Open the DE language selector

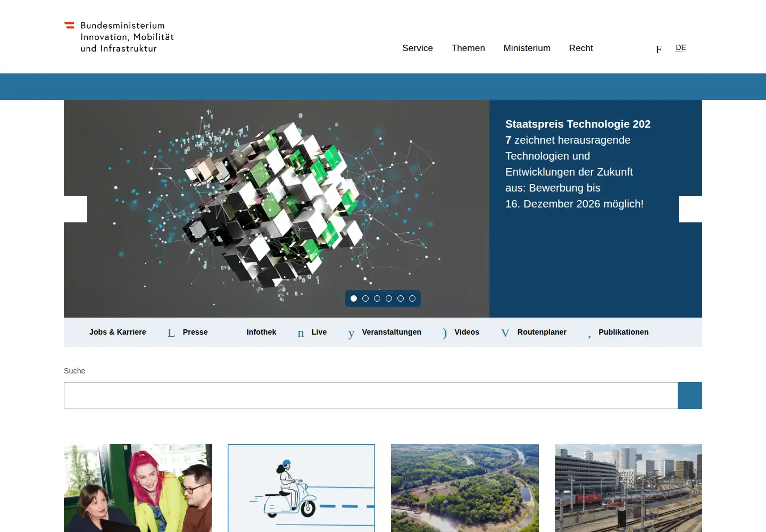[681, 48]
